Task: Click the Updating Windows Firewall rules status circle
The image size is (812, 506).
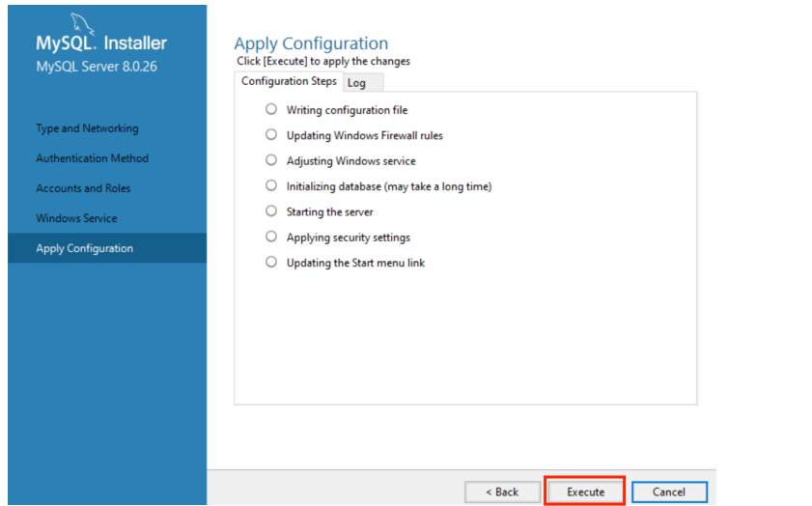Action: [271, 134]
